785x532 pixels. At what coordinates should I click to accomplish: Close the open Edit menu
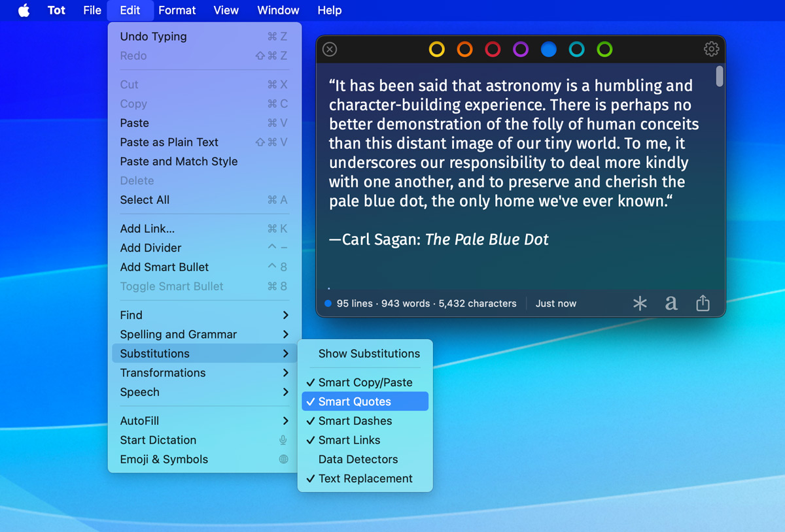[130, 10]
